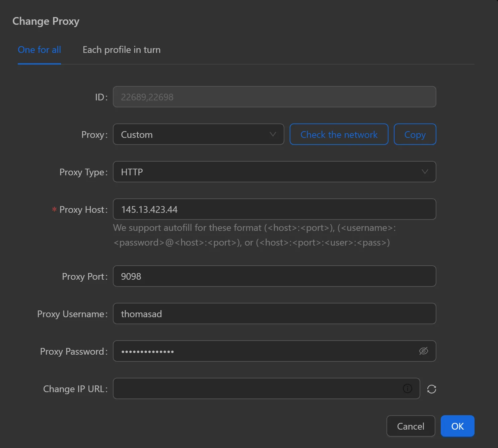Click the Check the network button
Screen dimensions: 498x448
[x=339, y=134]
